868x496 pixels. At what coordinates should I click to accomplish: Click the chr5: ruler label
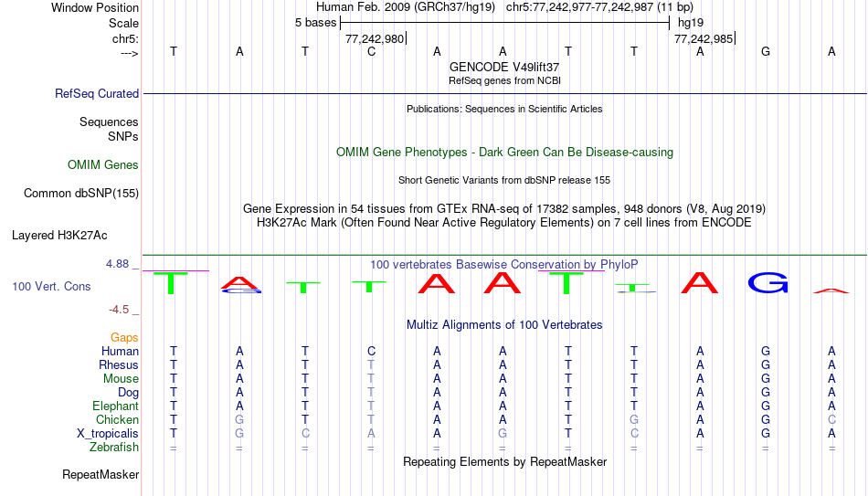125,38
